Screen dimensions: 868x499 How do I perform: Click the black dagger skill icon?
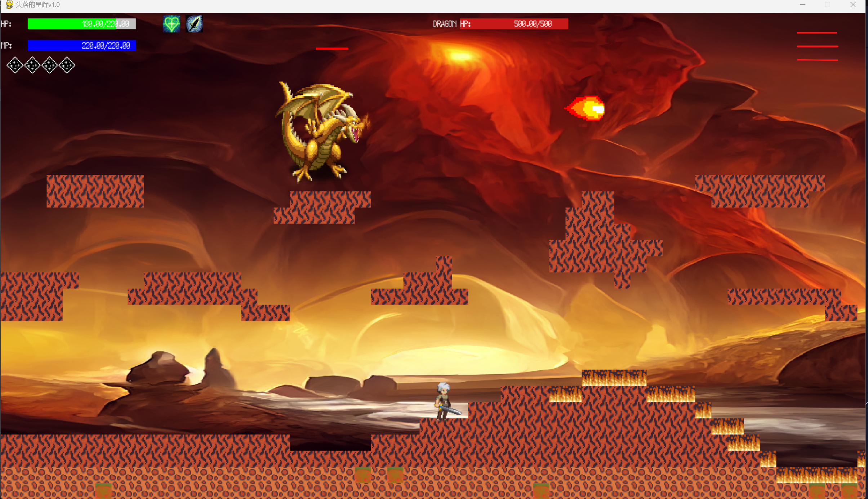pyautogui.click(x=194, y=24)
